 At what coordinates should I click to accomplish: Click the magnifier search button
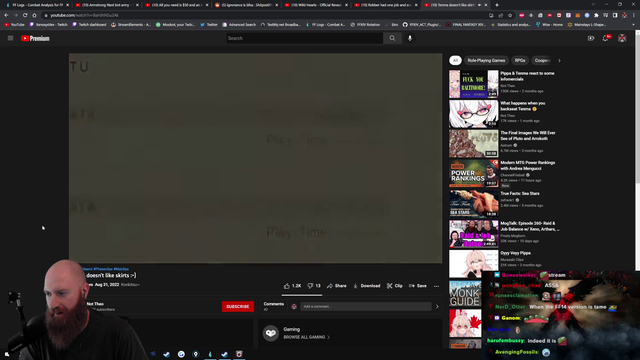coord(392,38)
